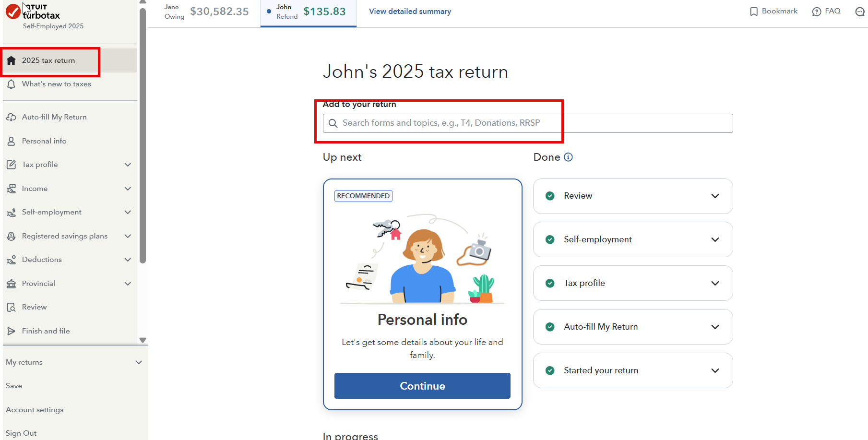
Task: Click the bell icon for What's new to taxes
Action: click(x=12, y=84)
